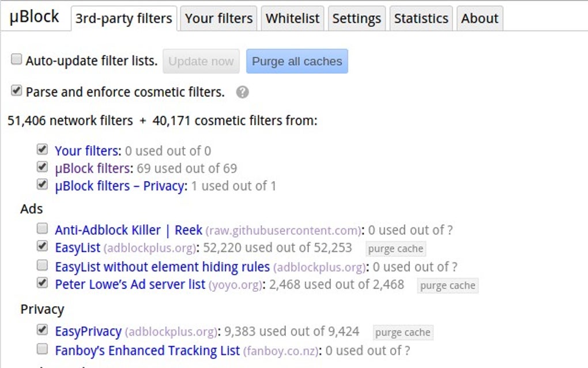Purge cache for EasyList
The width and height of the screenshot is (588, 368).
[x=395, y=249]
